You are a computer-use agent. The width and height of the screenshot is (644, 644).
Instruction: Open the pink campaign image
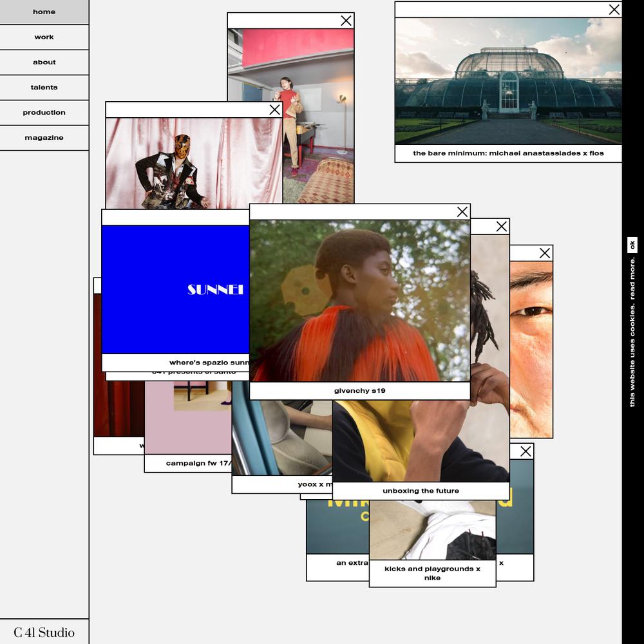[x=188, y=417]
